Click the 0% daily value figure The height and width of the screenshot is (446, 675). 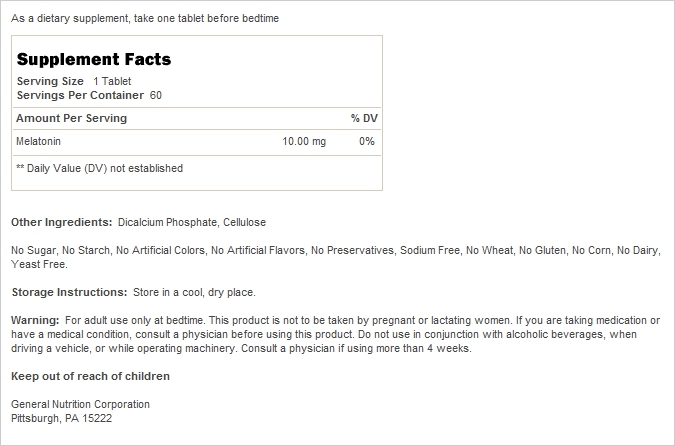(x=367, y=141)
